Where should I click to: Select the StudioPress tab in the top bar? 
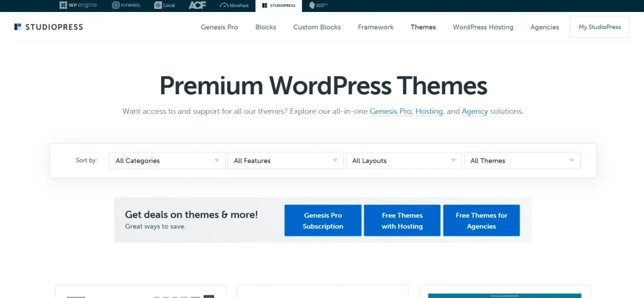[279, 6]
